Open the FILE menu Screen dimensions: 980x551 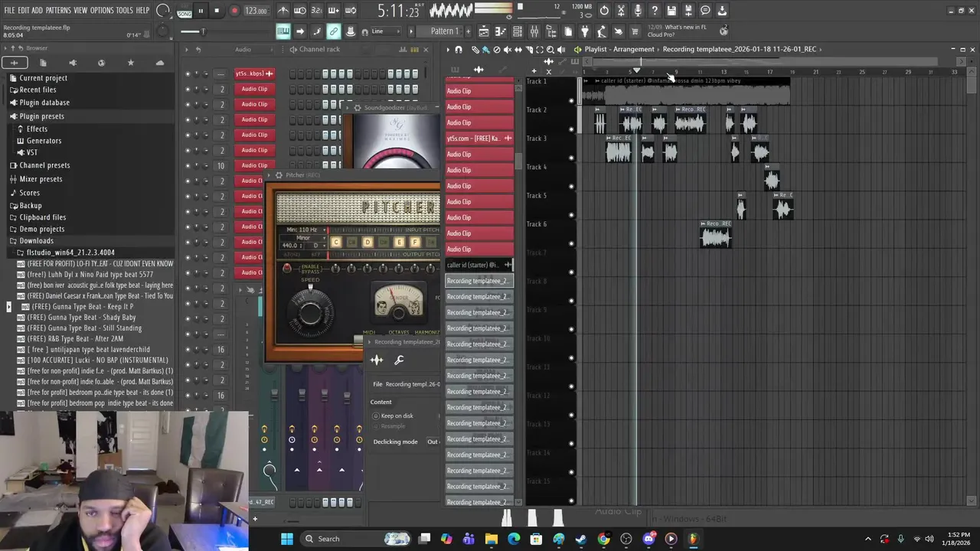(x=9, y=11)
